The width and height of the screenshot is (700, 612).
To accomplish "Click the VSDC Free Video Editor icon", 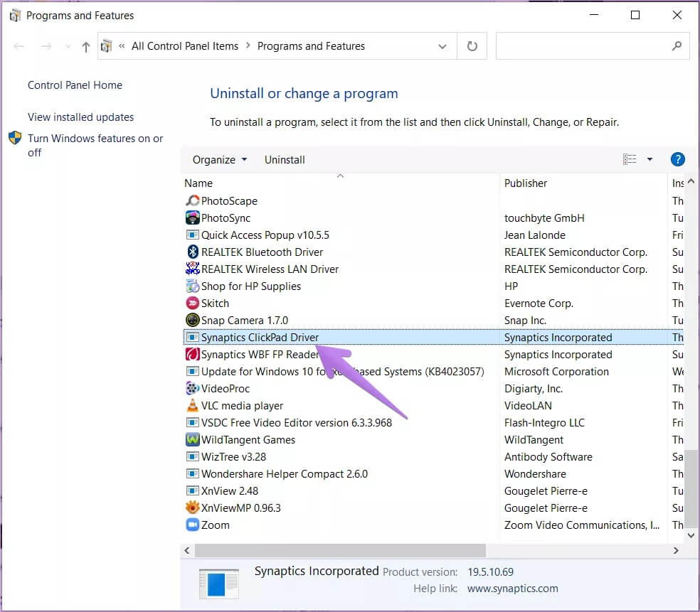I will coord(192,422).
